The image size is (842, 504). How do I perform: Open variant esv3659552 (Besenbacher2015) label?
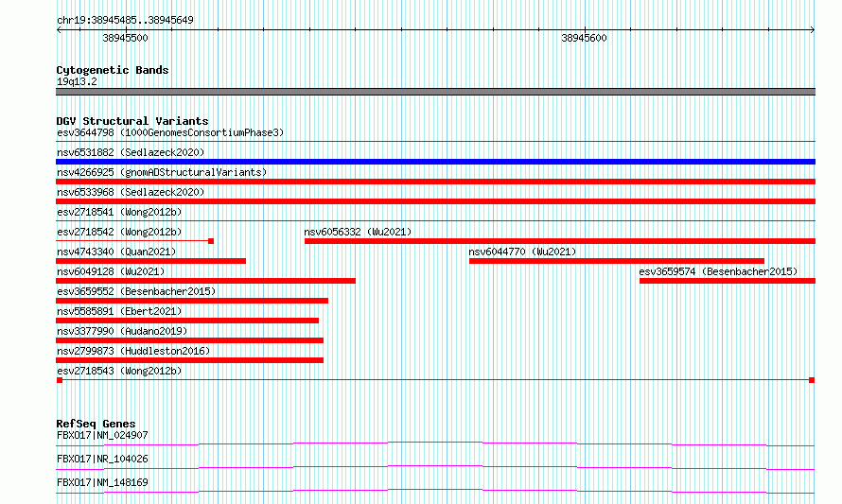(136, 291)
